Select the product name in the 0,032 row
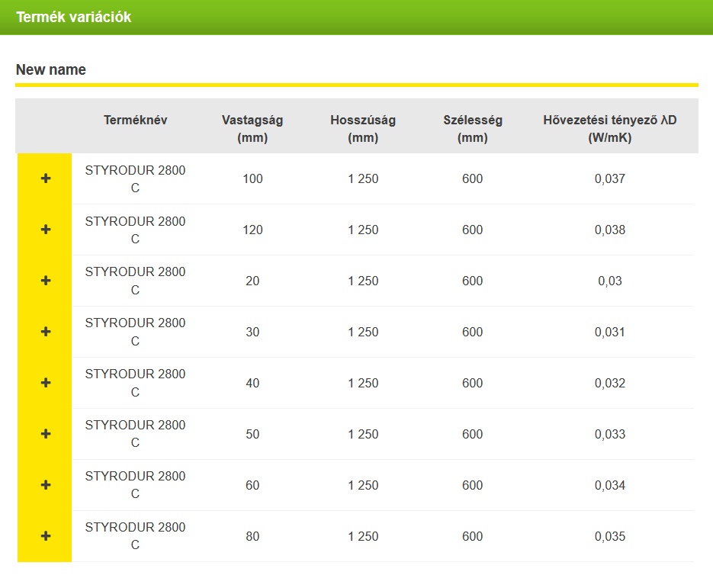Image resolution: width=713 pixels, height=588 pixels. [x=135, y=383]
